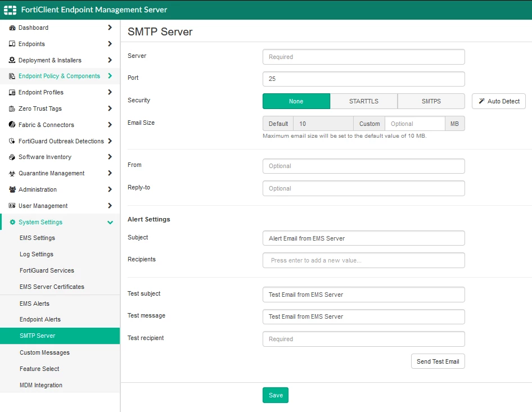The width and height of the screenshot is (532, 412).
Task: Click the User Management ID card icon
Action: (12, 206)
